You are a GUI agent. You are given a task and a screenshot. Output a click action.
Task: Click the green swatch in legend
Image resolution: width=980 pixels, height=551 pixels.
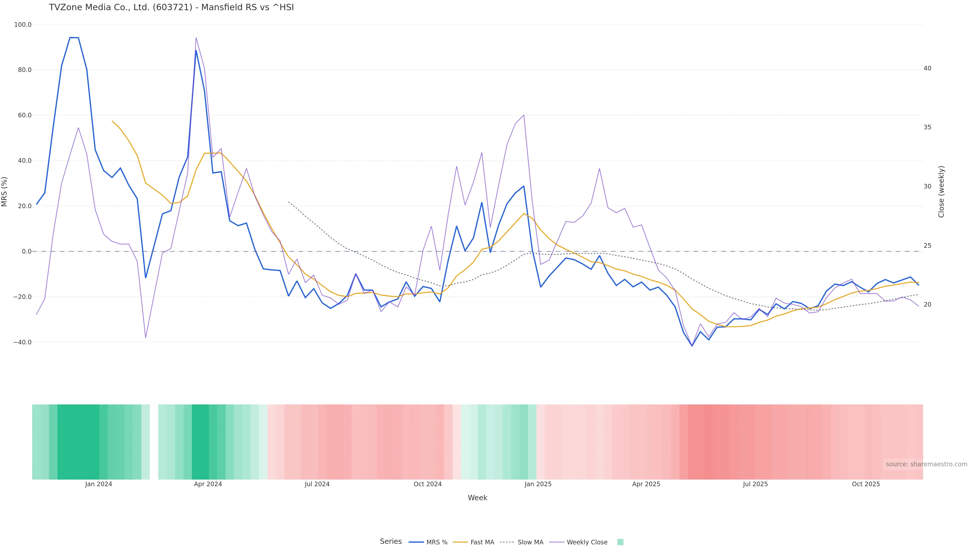pos(620,542)
